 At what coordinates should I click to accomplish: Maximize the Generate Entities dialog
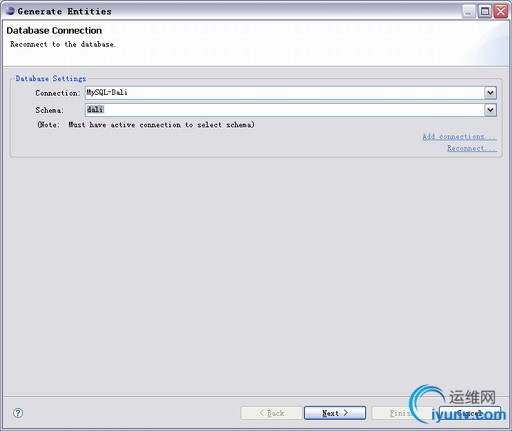(x=485, y=11)
